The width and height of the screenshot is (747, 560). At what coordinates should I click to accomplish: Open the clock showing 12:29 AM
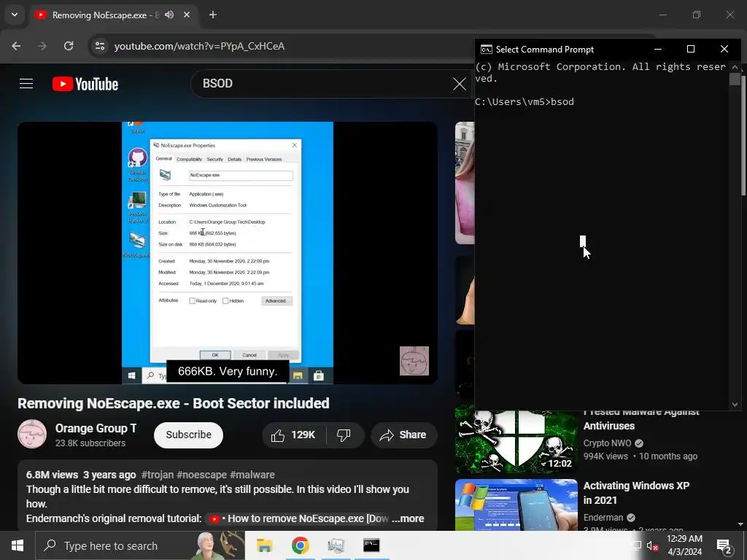click(x=684, y=545)
